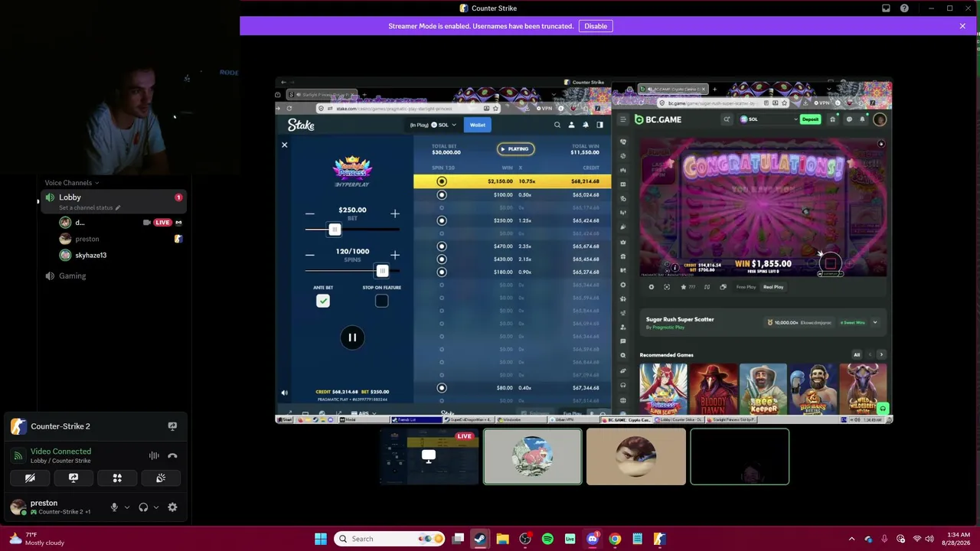Image resolution: width=980 pixels, height=551 pixels.
Task: Click the spins count slider handle
Action: click(x=382, y=271)
